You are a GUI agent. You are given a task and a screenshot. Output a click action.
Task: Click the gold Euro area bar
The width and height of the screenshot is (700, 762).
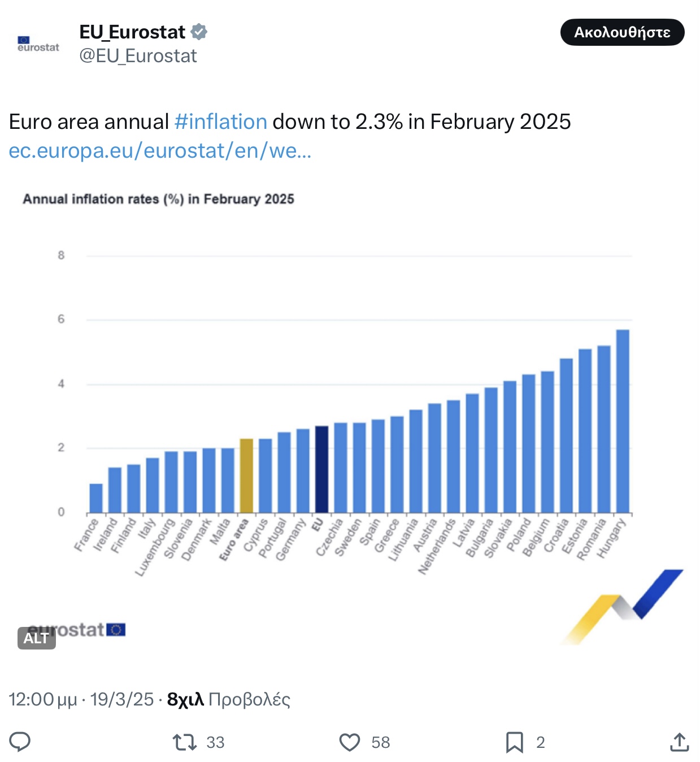pos(246,475)
